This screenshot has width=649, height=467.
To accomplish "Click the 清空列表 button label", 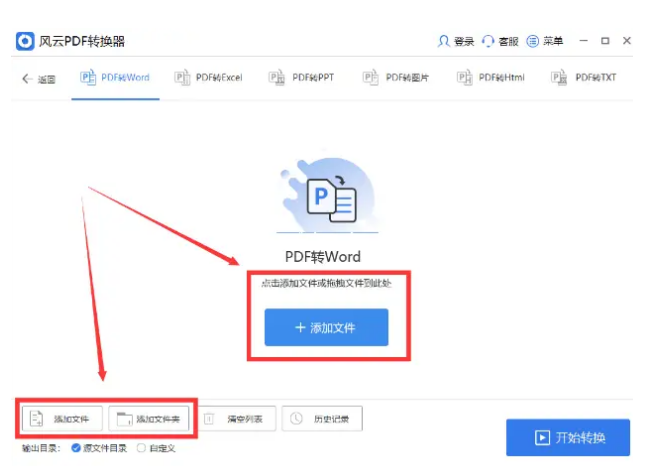I will tap(245, 419).
